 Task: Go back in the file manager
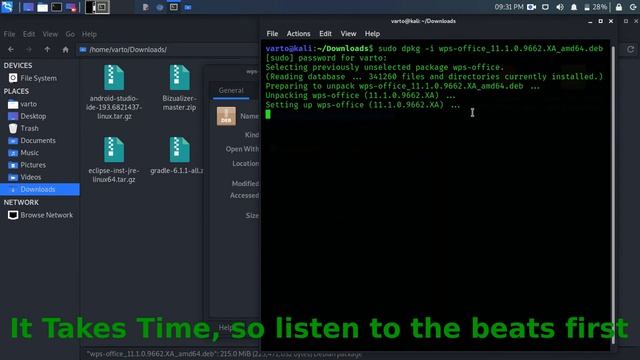pos(11,49)
